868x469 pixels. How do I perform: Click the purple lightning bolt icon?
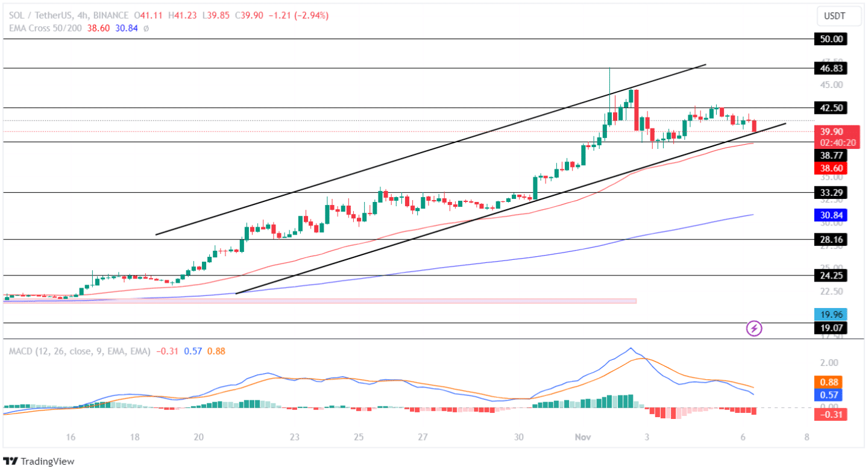click(754, 329)
